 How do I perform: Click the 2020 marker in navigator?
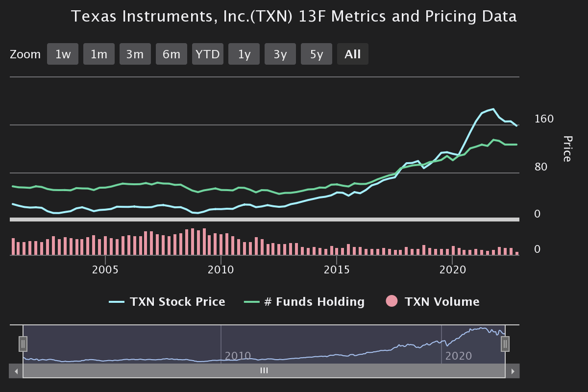click(x=459, y=356)
